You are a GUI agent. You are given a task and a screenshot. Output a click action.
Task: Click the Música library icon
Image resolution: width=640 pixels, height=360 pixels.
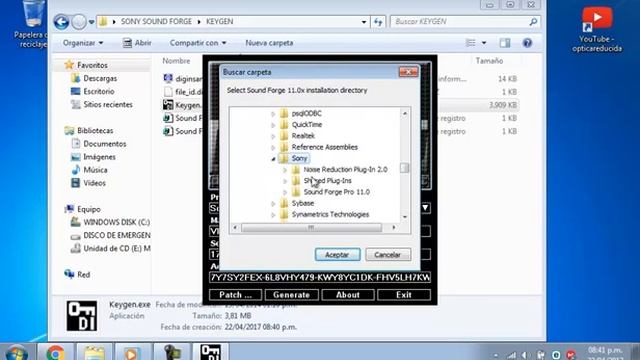[x=76, y=170]
